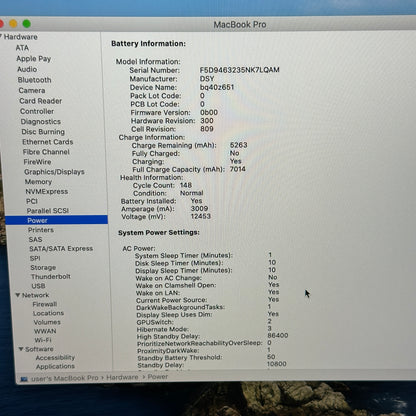The width and height of the screenshot is (416, 416).
Task: Click the cycle count value 148
Action: click(185, 185)
